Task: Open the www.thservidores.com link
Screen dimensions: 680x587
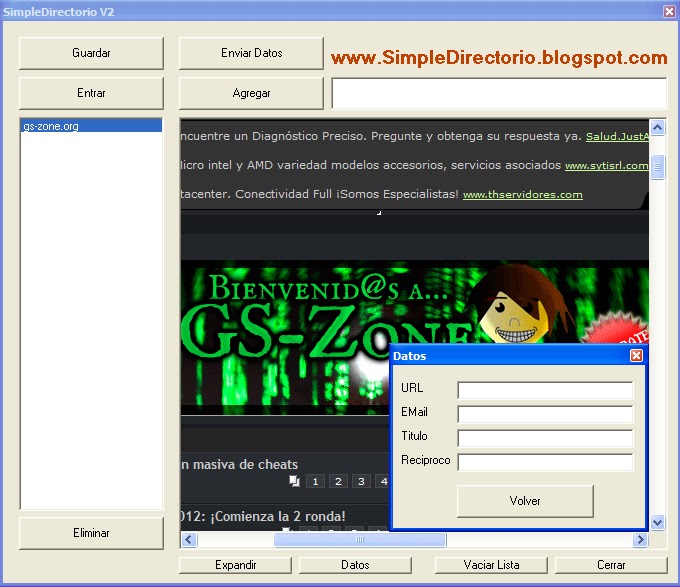Action: pos(523,195)
